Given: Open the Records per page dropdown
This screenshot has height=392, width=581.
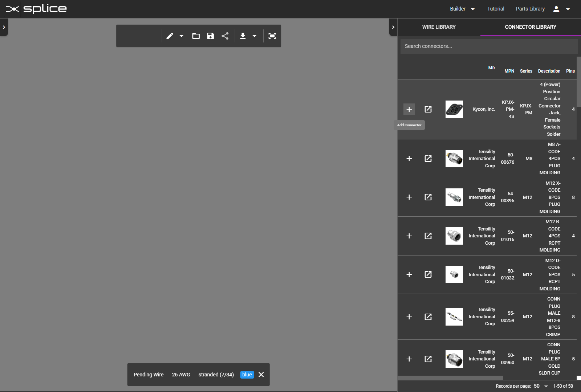Looking at the screenshot, I should 541,386.
